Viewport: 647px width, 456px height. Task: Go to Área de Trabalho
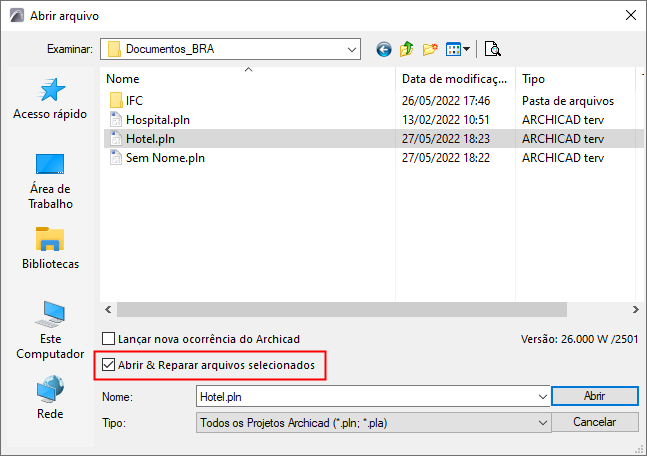[x=50, y=180]
